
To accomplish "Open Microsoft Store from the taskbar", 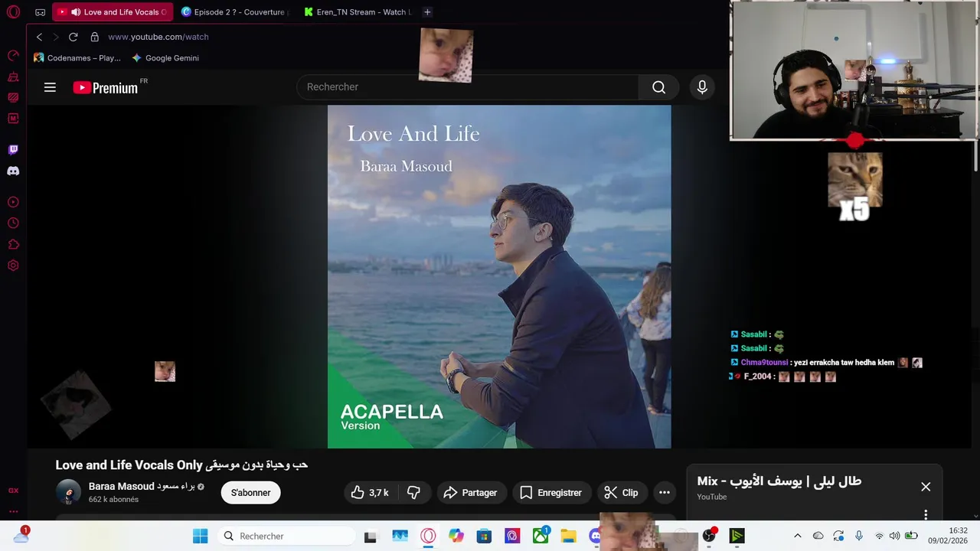I will click(484, 536).
